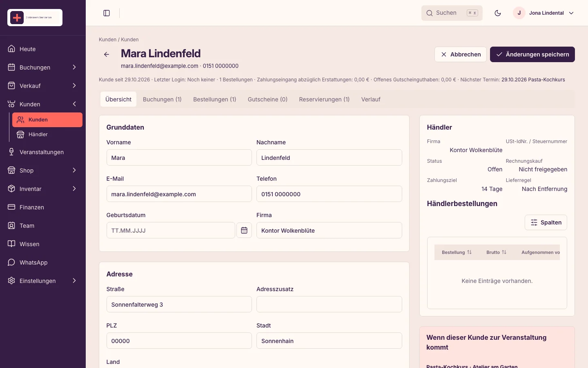Sort table by Brutto column

click(x=496, y=252)
